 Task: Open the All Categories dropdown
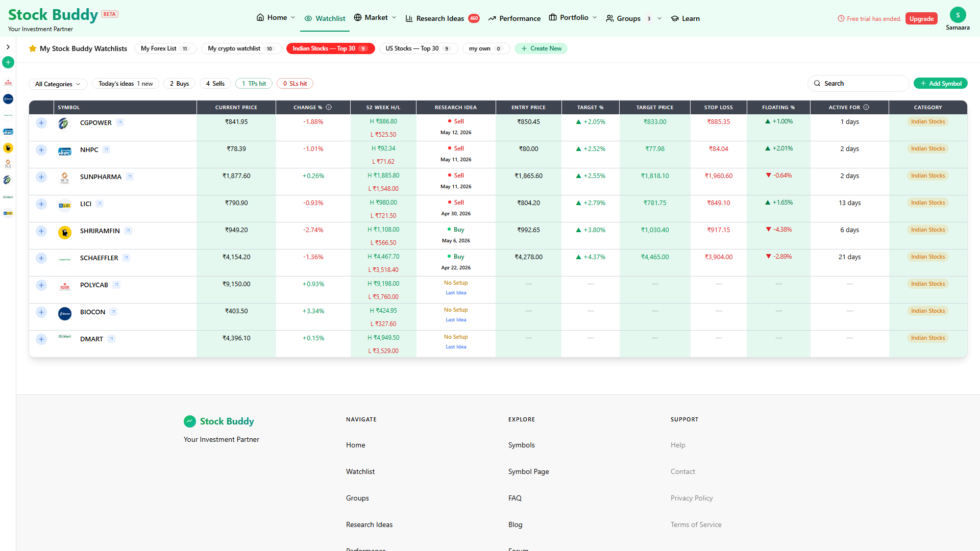point(58,84)
